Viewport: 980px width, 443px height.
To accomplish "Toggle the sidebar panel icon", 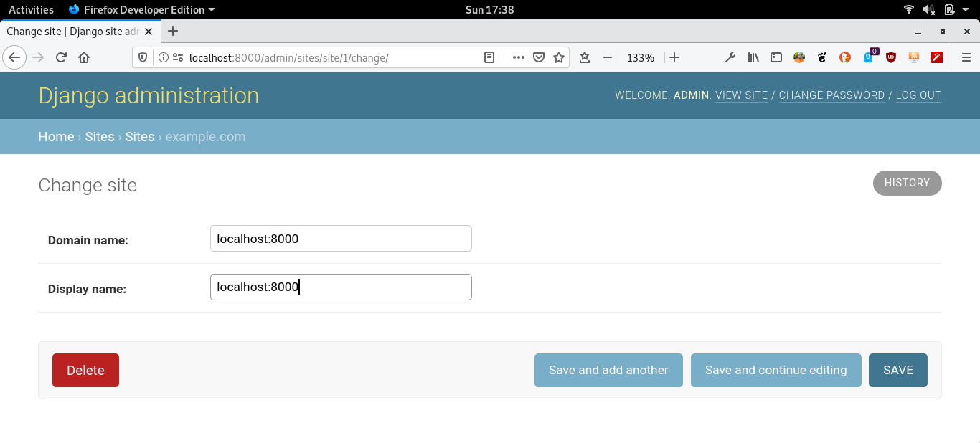I will [x=776, y=57].
